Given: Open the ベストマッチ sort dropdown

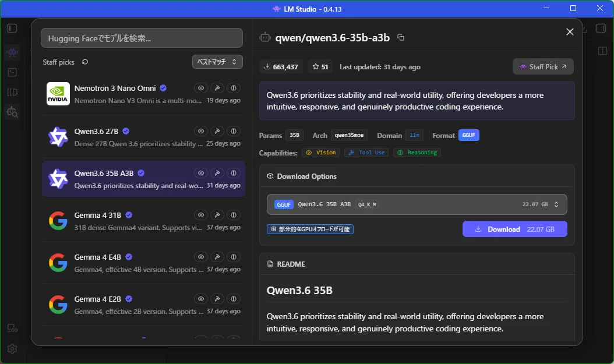Looking at the screenshot, I should 217,62.
